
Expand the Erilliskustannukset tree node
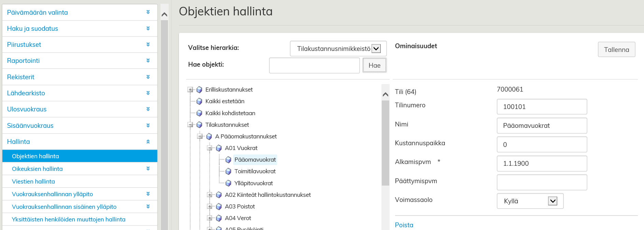pos(190,90)
